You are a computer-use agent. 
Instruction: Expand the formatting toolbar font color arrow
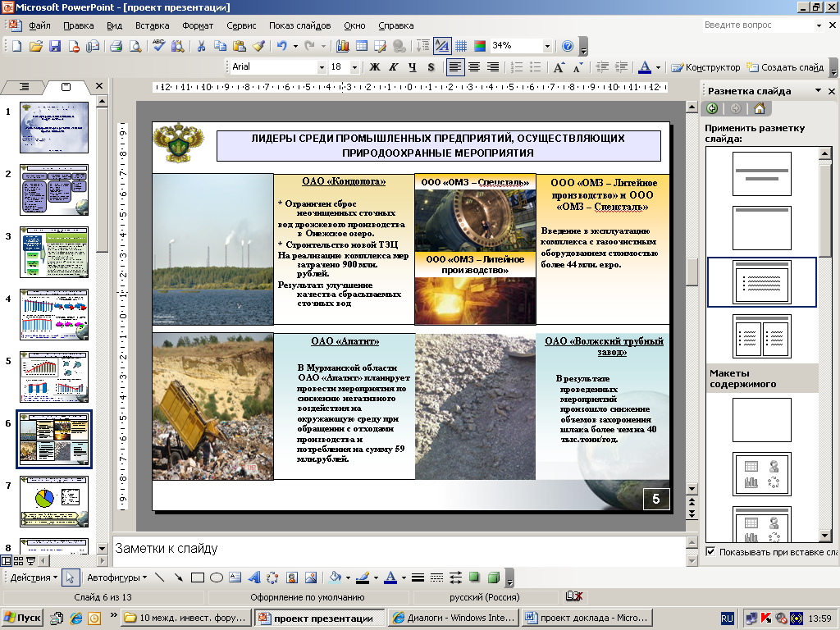[658, 67]
